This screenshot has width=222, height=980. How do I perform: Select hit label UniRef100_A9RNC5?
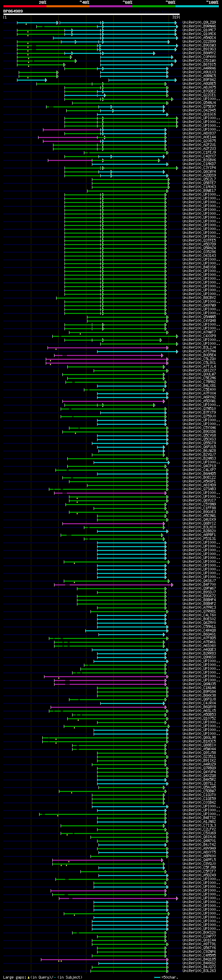tap(199, 76)
